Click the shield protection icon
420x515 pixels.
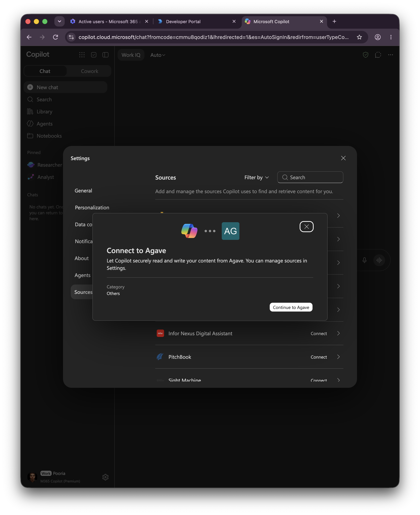pyautogui.click(x=365, y=55)
